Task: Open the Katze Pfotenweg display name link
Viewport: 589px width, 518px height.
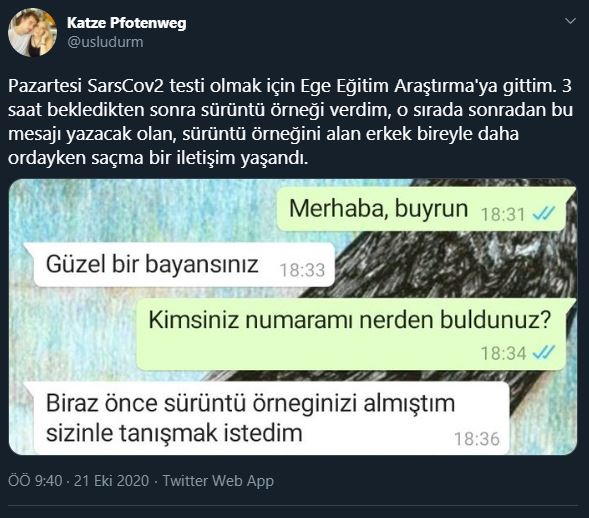Action: pos(127,23)
